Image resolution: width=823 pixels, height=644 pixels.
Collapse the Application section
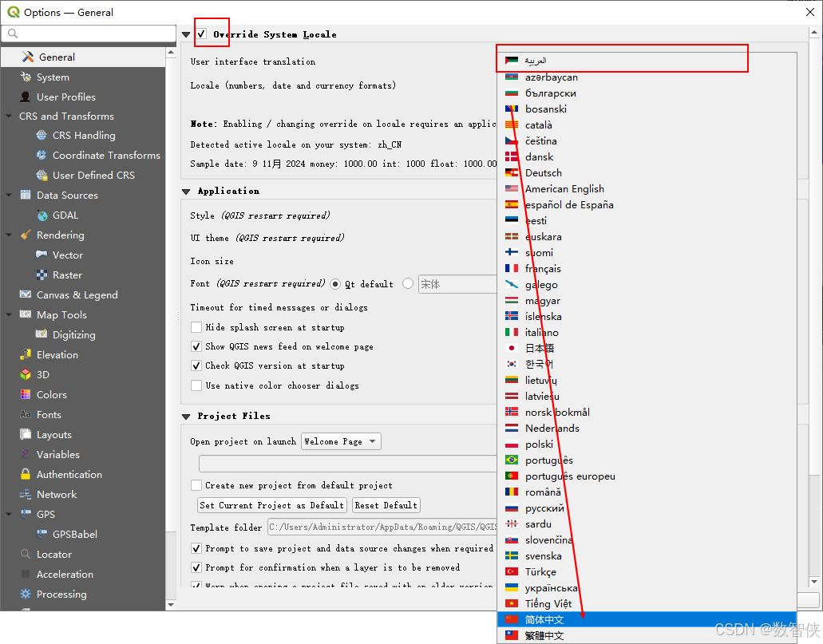pos(186,192)
